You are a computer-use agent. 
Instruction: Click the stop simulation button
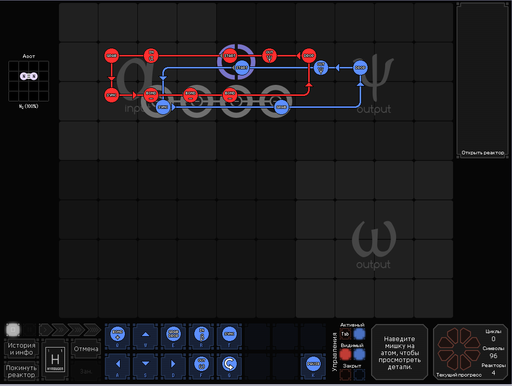13,330
